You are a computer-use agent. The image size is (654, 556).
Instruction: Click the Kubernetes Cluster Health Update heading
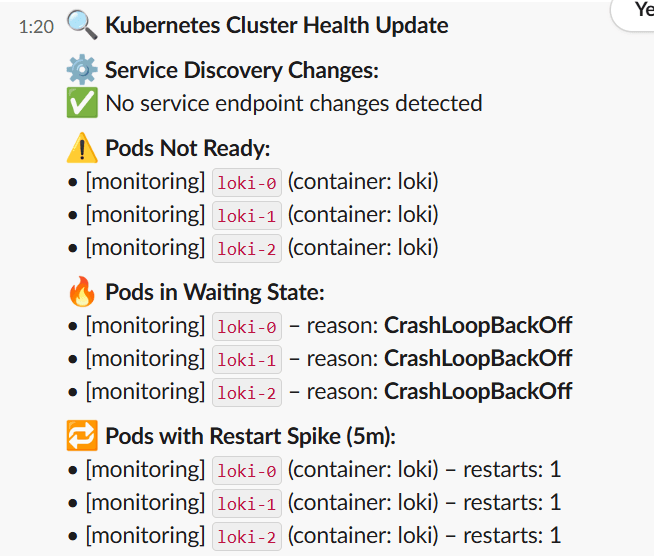[x=277, y=25]
